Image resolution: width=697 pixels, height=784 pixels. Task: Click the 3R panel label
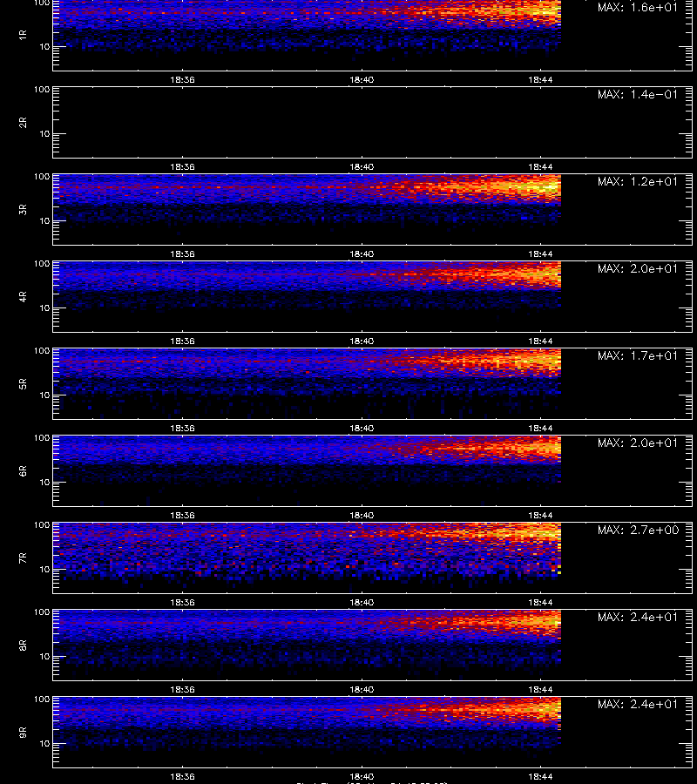tap(23, 209)
